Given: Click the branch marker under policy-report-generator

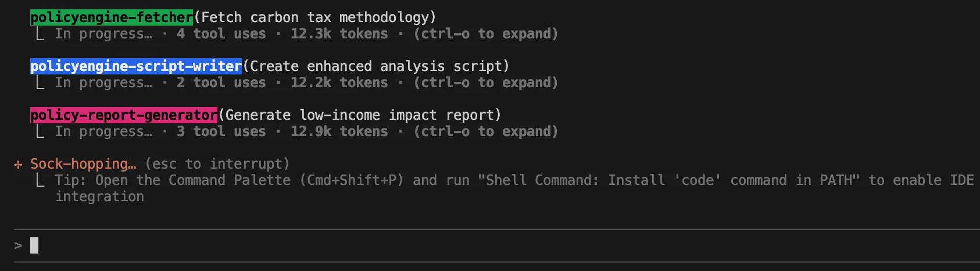Looking at the screenshot, I should click(40, 132).
